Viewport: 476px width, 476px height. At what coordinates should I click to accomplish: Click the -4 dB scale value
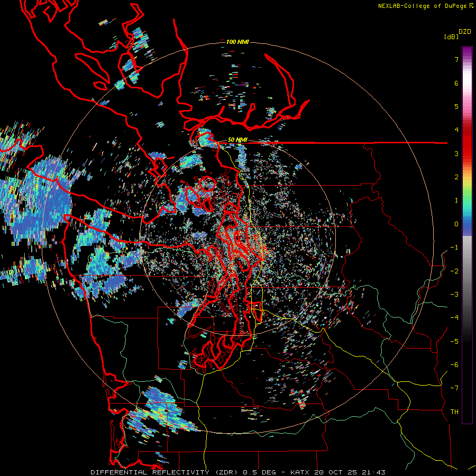tap(454, 318)
